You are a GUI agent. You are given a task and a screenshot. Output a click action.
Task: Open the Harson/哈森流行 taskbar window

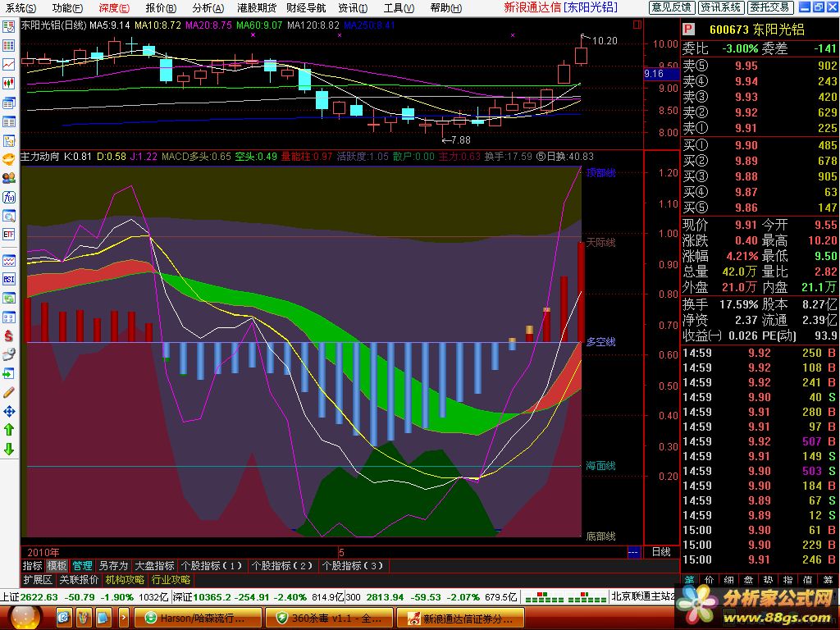pyautogui.click(x=197, y=619)
